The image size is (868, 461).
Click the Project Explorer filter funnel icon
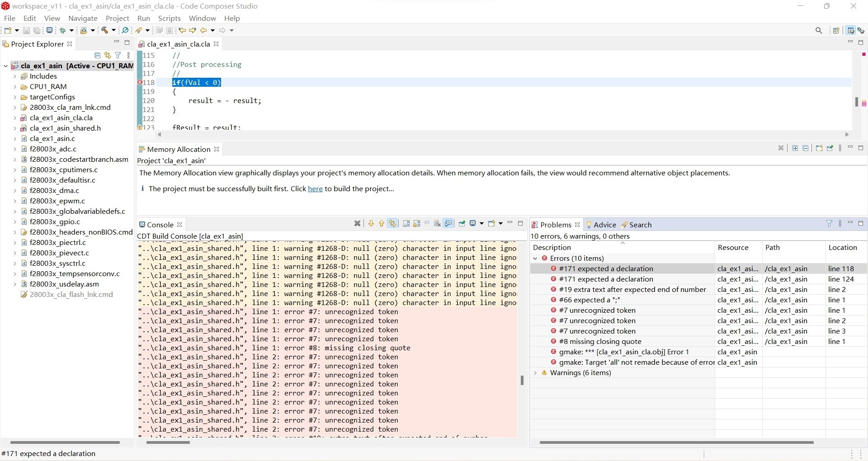click(x=118, y=55)
